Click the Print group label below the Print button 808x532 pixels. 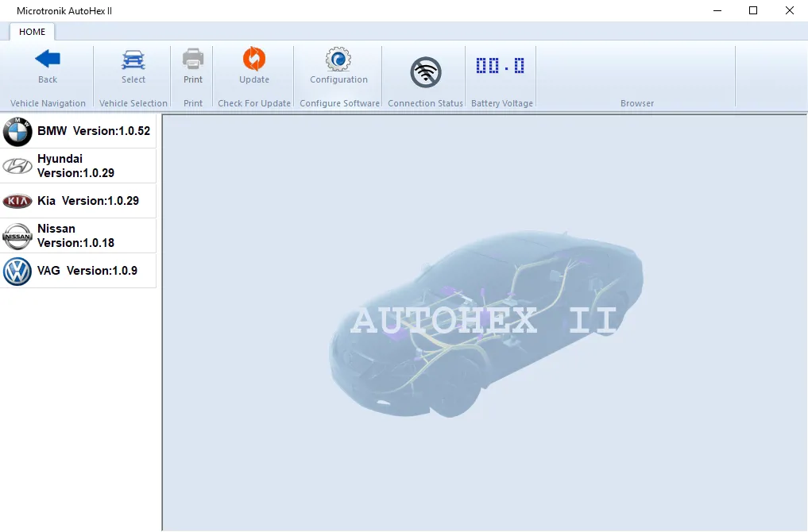[x=193, y=103]
